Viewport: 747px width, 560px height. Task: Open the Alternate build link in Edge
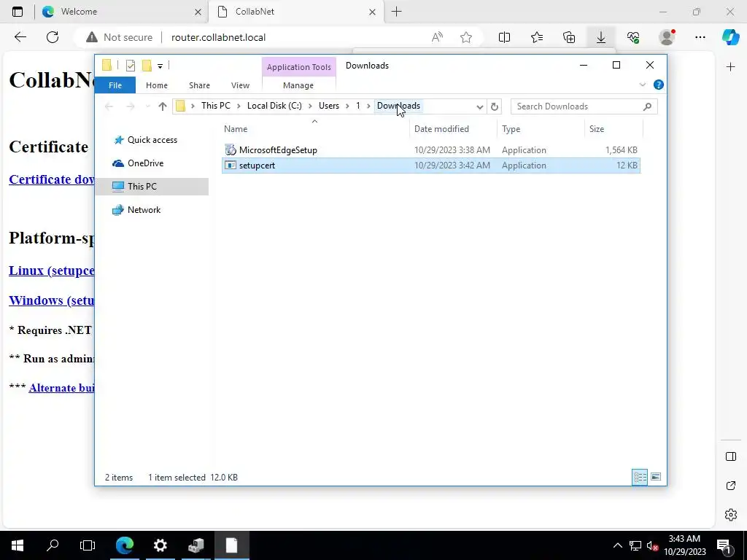[61, 388]
